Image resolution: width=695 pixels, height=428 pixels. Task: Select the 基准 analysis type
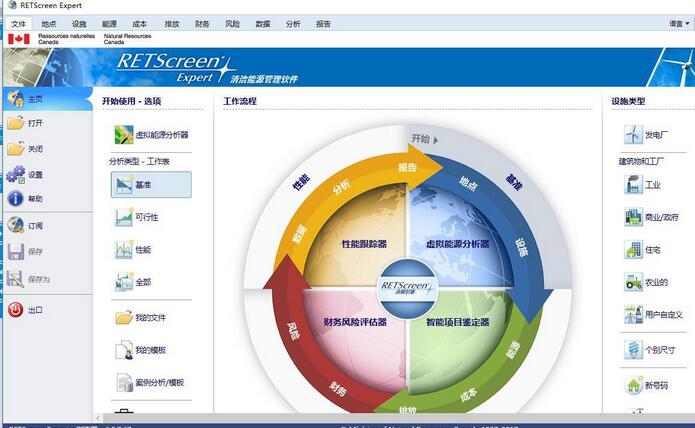point(151,184)
